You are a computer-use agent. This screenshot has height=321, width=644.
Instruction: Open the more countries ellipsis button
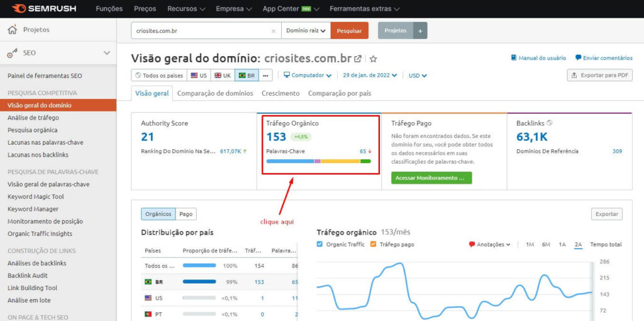(265, 76)
